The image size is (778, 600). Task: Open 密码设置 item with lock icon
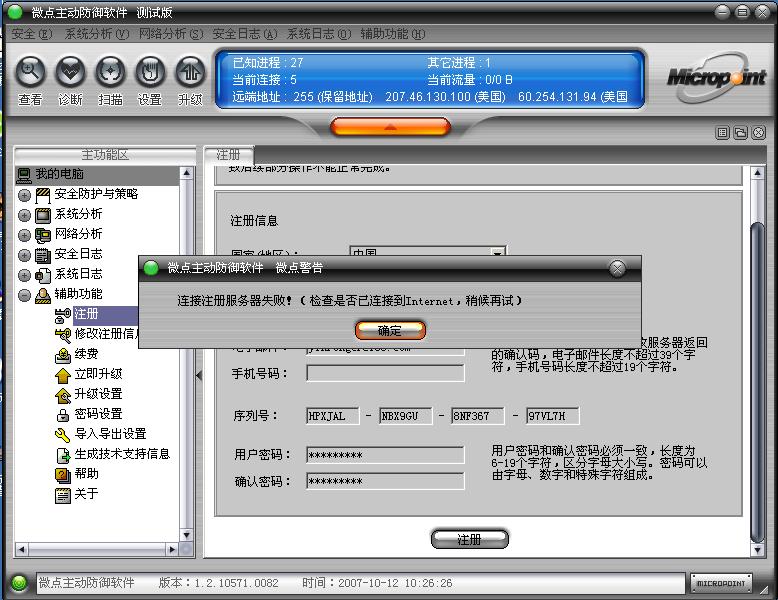click(97, 414)
